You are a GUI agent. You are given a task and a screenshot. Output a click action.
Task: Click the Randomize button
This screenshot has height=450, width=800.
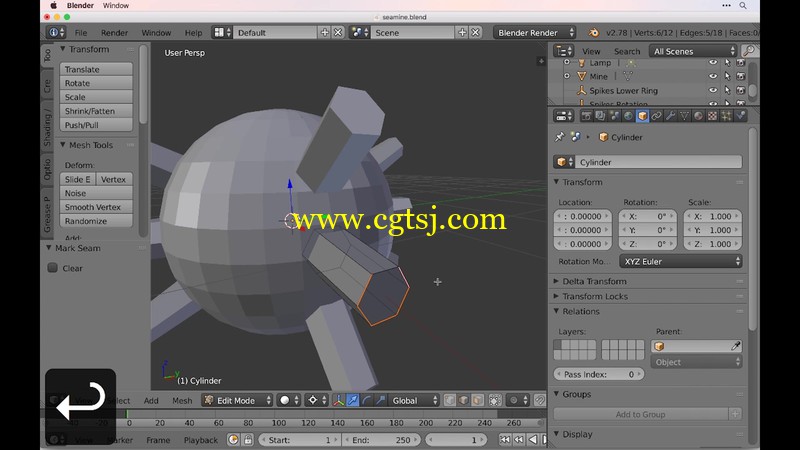pyautogui.click(x=96, y=221)
